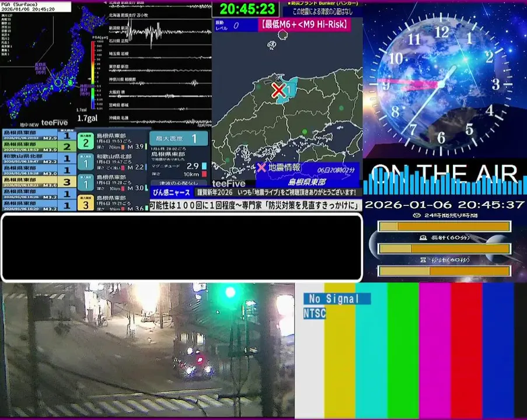Screen dimensions: 527x420
Task: Click the 地震情報 島根県東部 blue banner
Action: click(308, 175)
